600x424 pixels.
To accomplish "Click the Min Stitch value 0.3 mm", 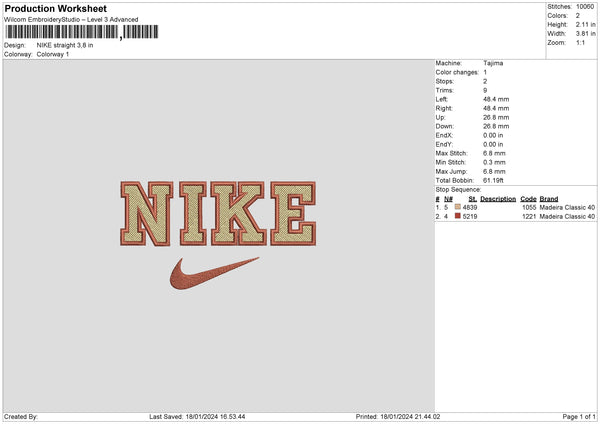I will 494,163.
